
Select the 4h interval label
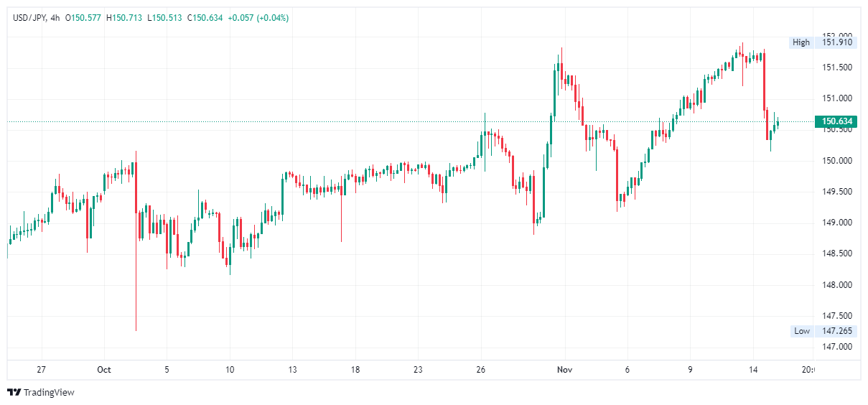[x=53, y=18]
